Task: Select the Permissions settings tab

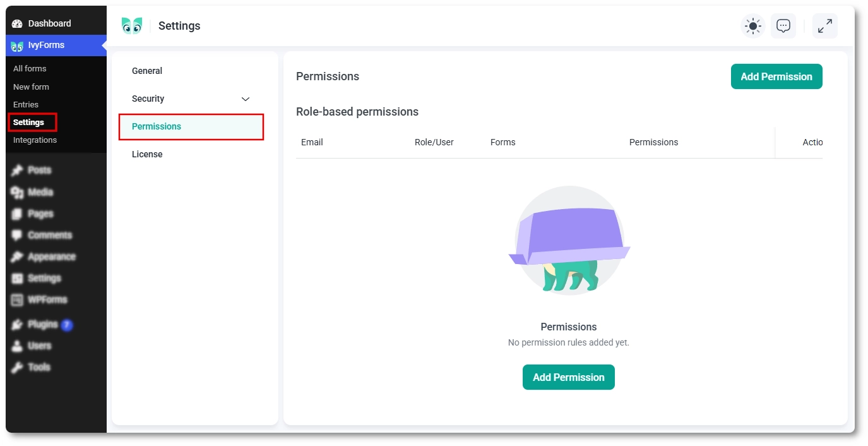Action: 191,126
